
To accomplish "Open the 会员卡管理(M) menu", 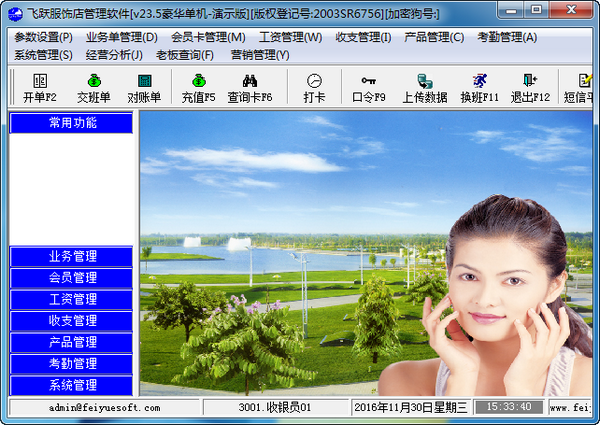I will [208, 37].
